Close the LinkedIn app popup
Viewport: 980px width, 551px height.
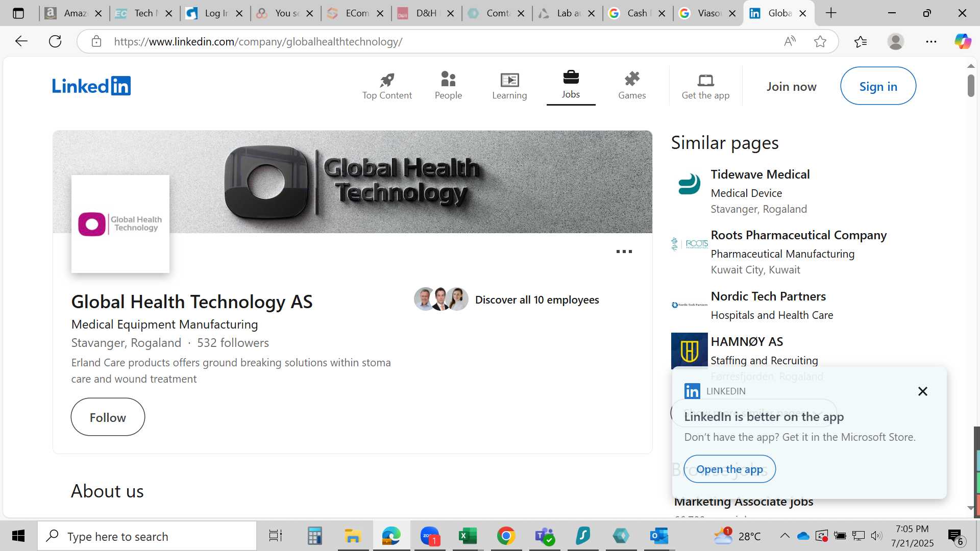922,391
